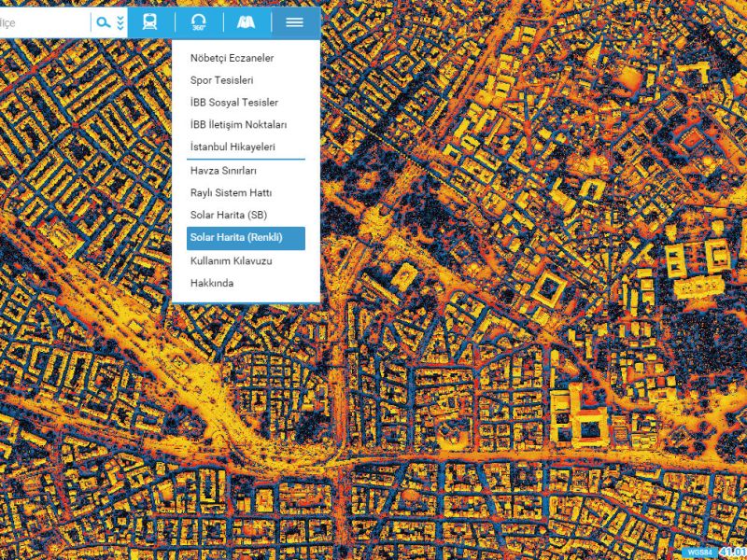
Task: Select highlighted Solar Harita (Renkli) option
Action: point(236,238)
